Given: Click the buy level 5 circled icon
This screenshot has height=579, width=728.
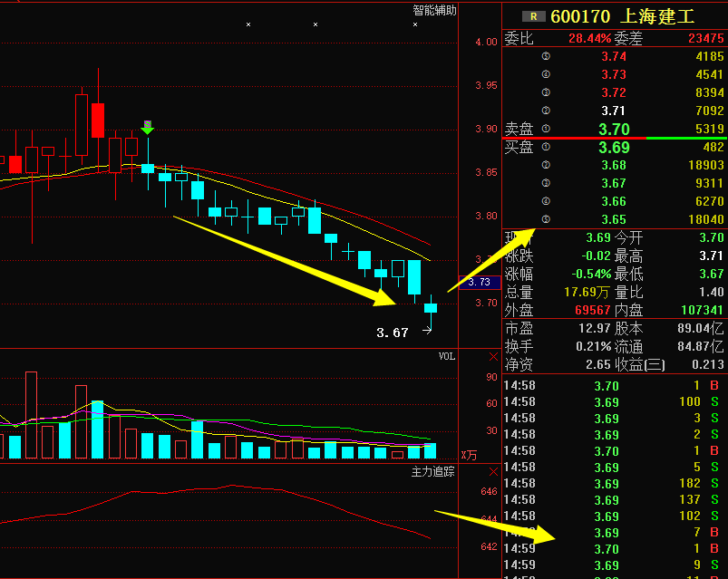Looking at the screenshot, I should tap(546, 219).
